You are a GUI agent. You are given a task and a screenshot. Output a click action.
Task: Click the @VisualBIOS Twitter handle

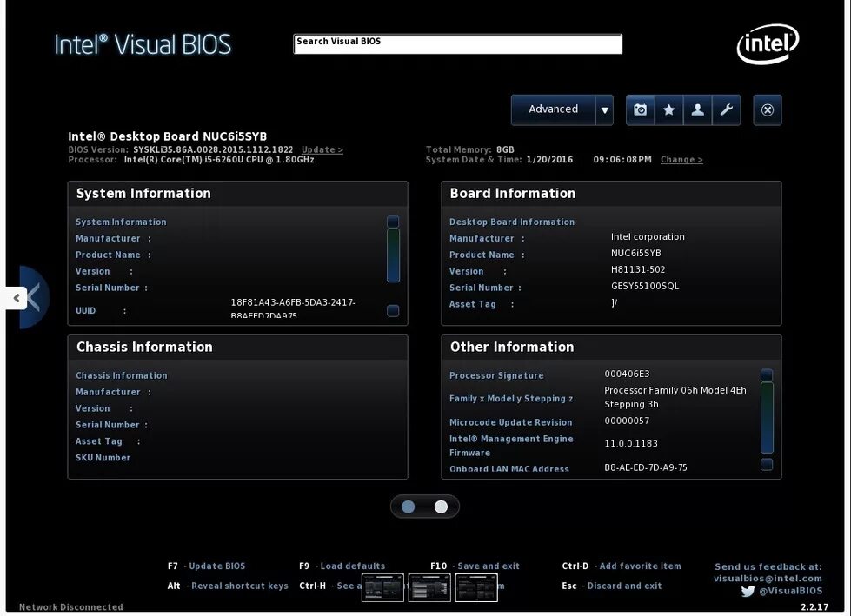[x=790, y=591]
